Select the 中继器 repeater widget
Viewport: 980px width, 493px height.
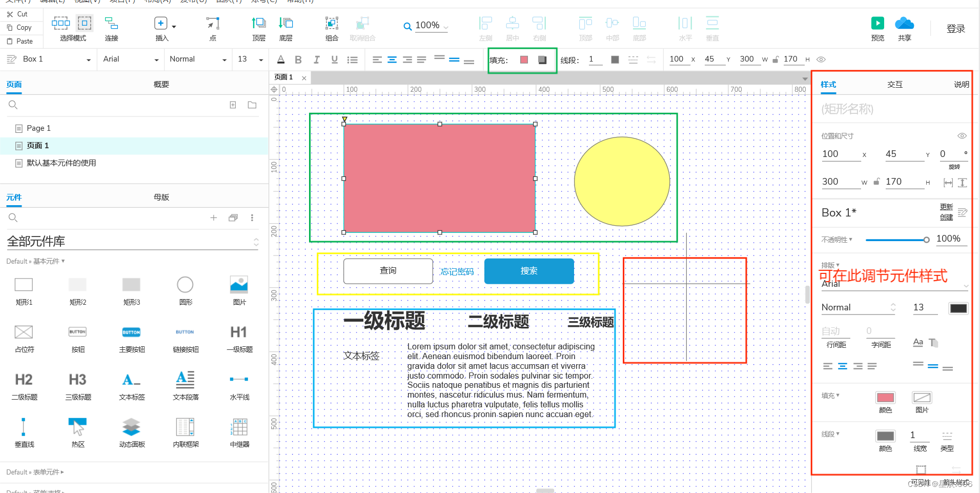(x=239, y=433)
